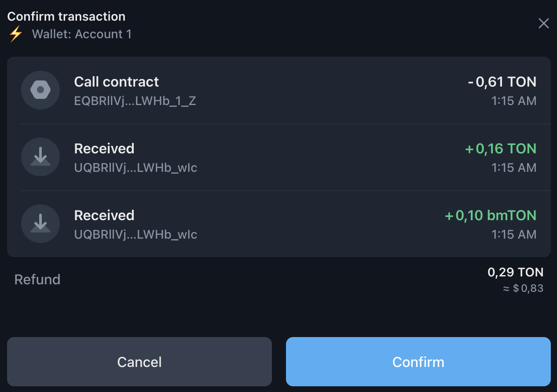Click the -0,61 TON amount
Viewport: 557px width, 392px height.
(x=502, y=82)
